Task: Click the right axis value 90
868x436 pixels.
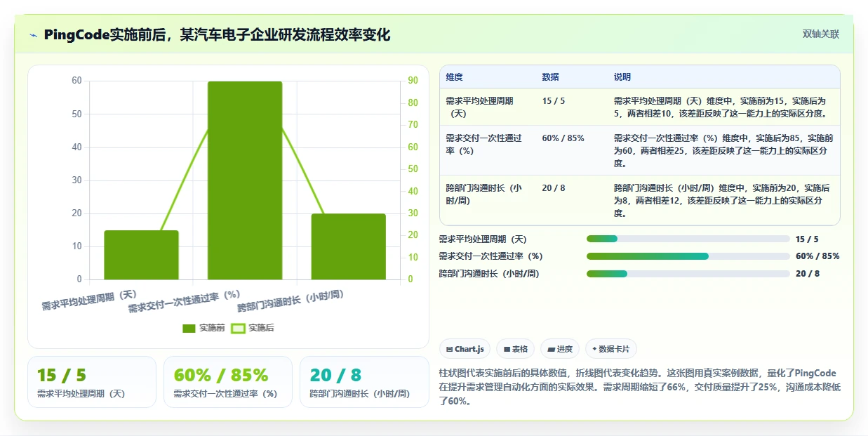Action: tap(413, 81)
